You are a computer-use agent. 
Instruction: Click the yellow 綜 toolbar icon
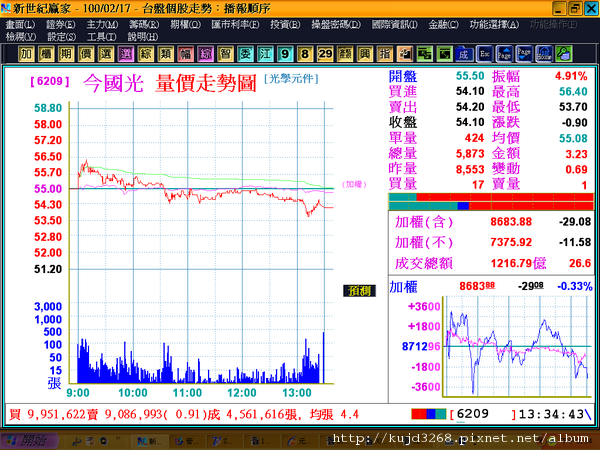coord(145,54)
